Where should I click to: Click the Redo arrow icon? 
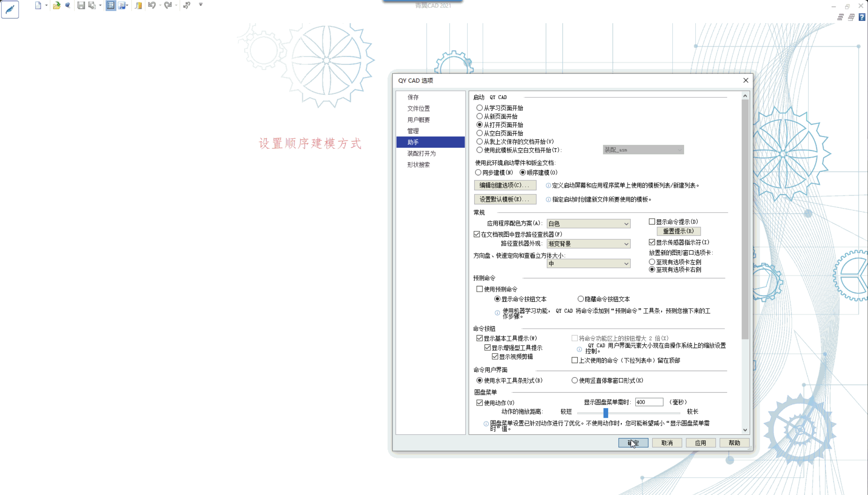pos(168,5)
